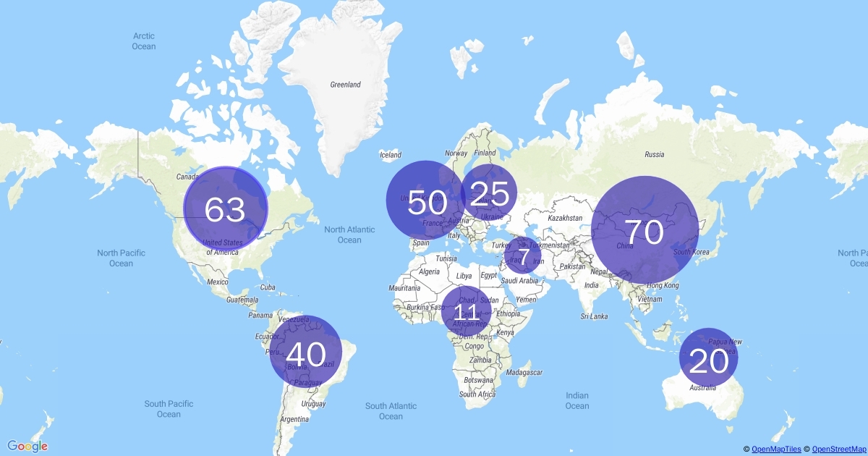Open the OpenMapTiles attribution link
868x456 pixels.
(x=776, y=449)
